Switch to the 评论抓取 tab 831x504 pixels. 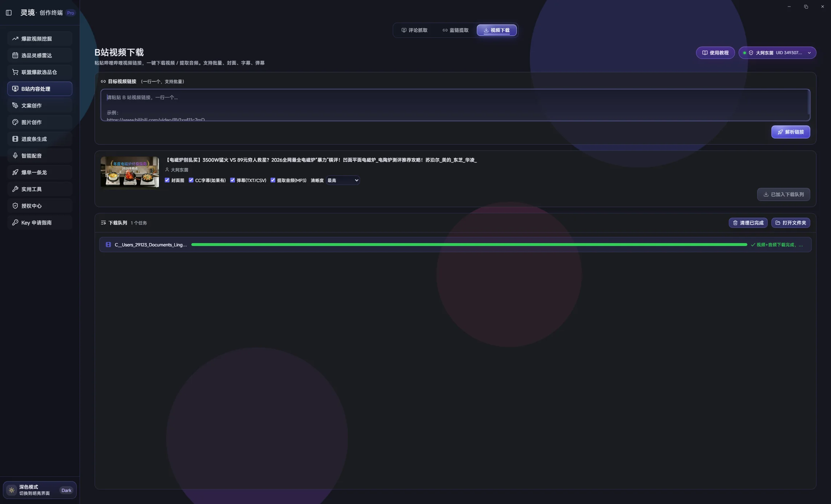tap(414, 30)
